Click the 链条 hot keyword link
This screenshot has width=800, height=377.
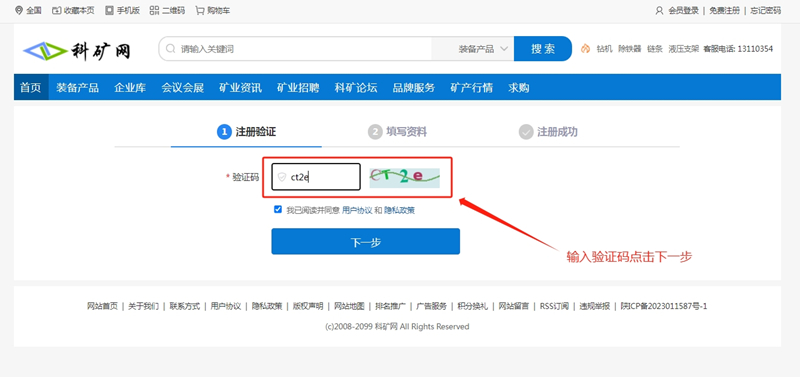point(655,49)
